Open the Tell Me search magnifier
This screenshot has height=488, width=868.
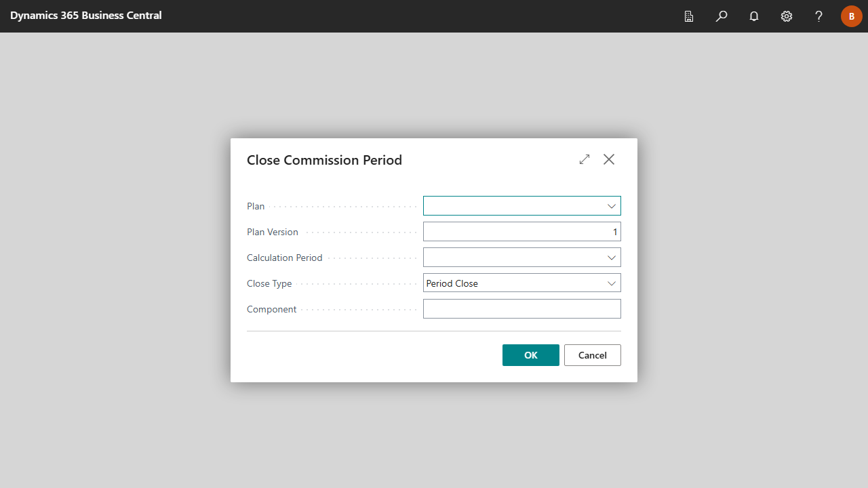[x=722, y=16]
